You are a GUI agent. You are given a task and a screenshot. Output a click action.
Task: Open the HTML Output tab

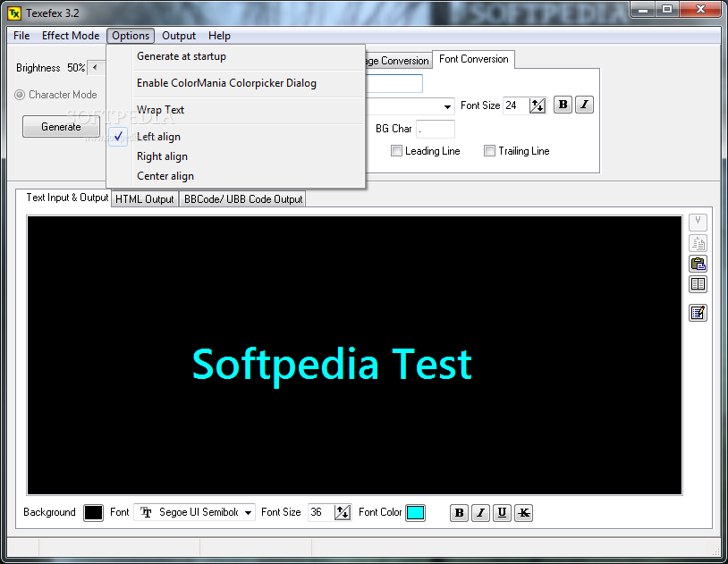click(x=144, y=199)
